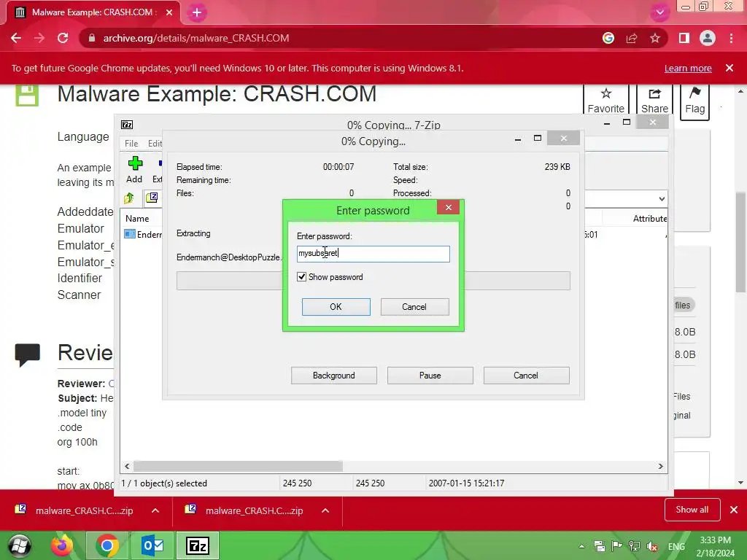Click the archive.org save floppy icon
The height and width of the screenshot is (560, 747).
pos(27,96)
